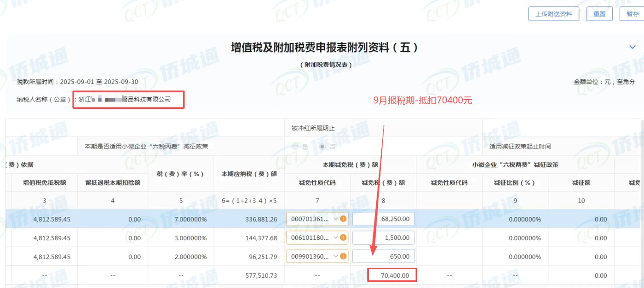Screen dimensions: 644x288
Task: Click the formula cell 6=（1+2+3-4）×5
Action: pos(249,200)
